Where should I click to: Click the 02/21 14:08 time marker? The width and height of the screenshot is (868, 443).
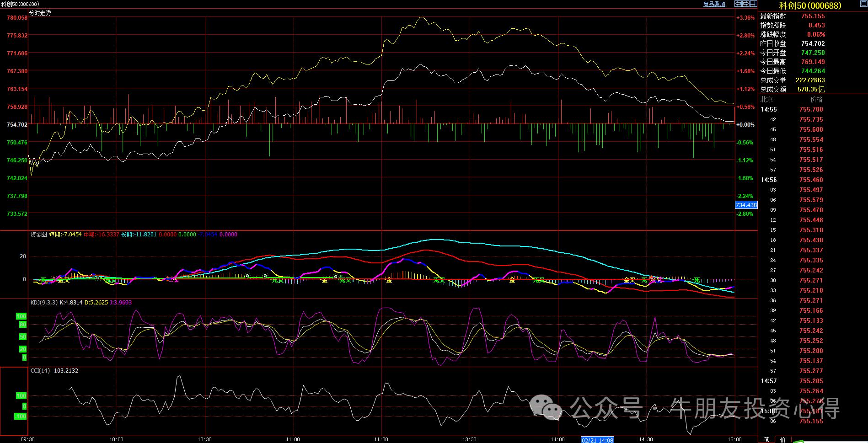(x=597, y=440)
